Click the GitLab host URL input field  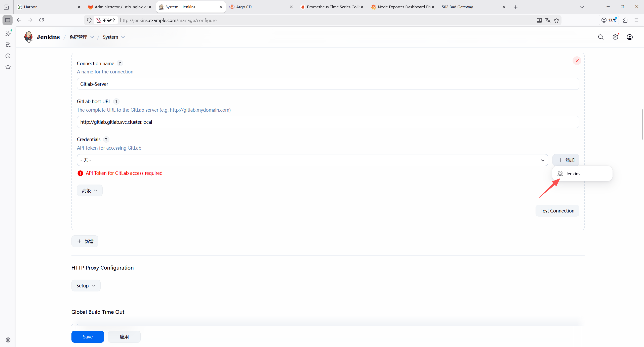328,122
